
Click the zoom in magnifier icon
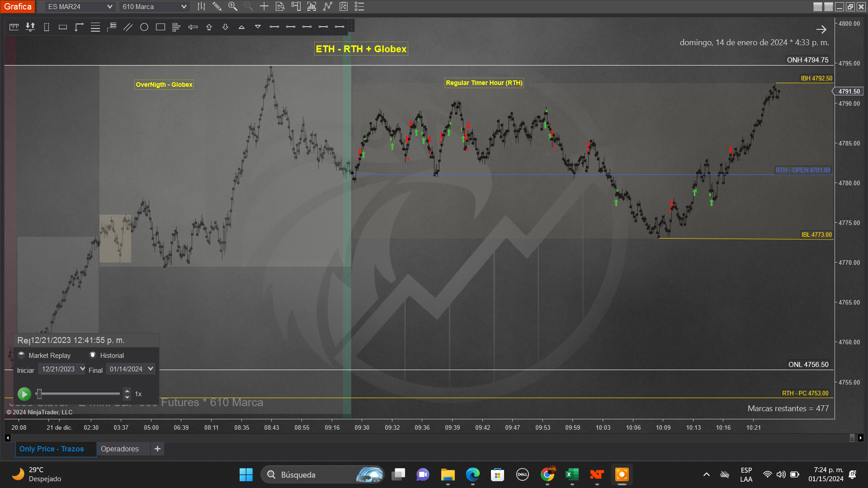pos(233,6)
